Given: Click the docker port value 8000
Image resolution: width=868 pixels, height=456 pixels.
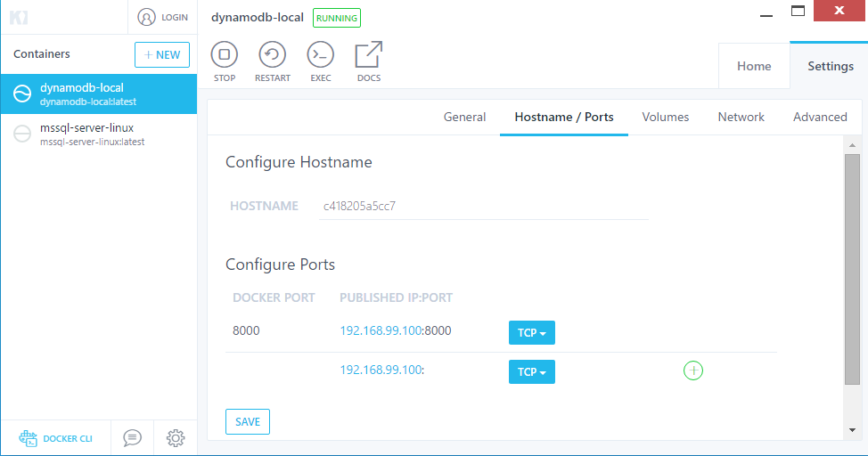Looking at the screenshot, I should (246, 330).
